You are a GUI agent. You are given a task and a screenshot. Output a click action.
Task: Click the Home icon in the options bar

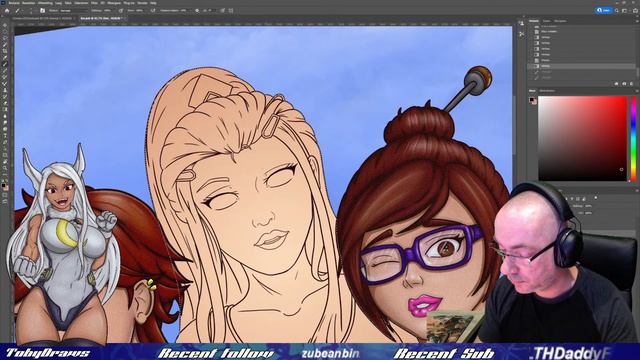(x=7, y=11)
